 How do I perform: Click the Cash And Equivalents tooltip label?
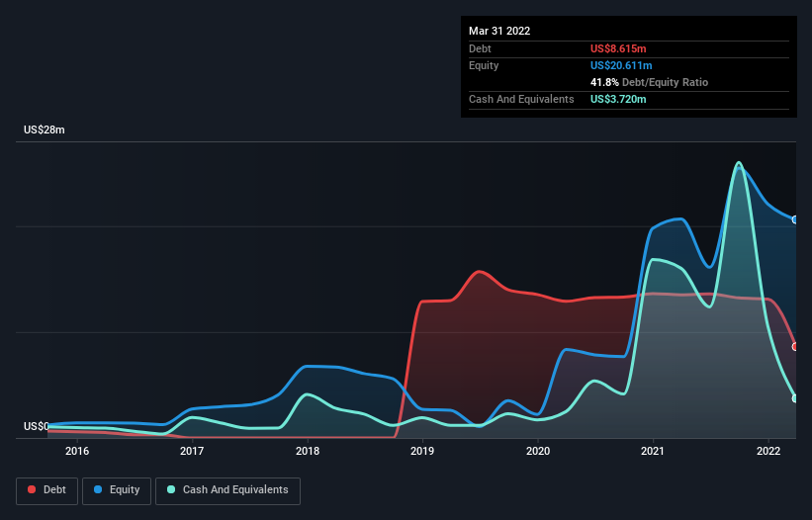[521, 99]
